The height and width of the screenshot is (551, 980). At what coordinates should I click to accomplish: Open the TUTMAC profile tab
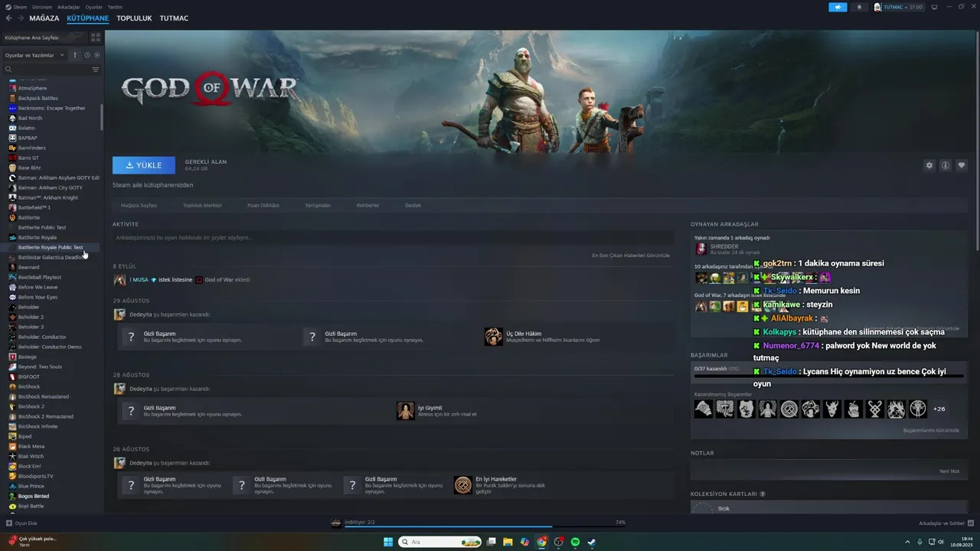click(x=174, y=18)
